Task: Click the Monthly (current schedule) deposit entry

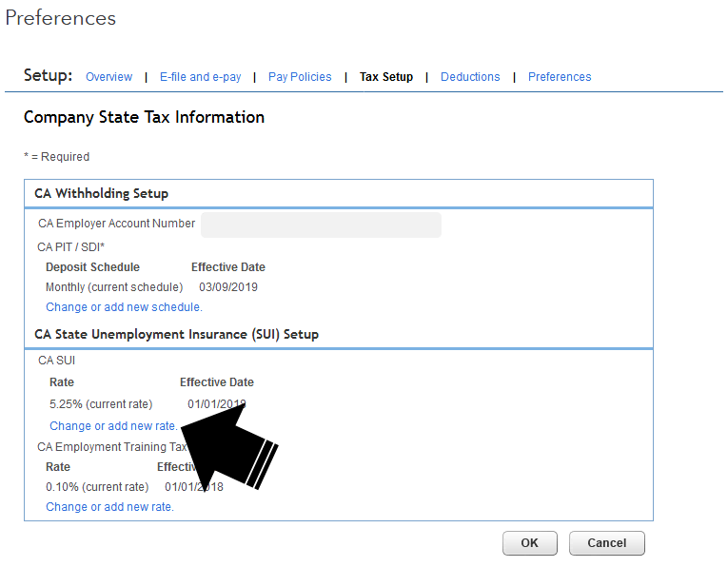Action: [x=114, y=286]
